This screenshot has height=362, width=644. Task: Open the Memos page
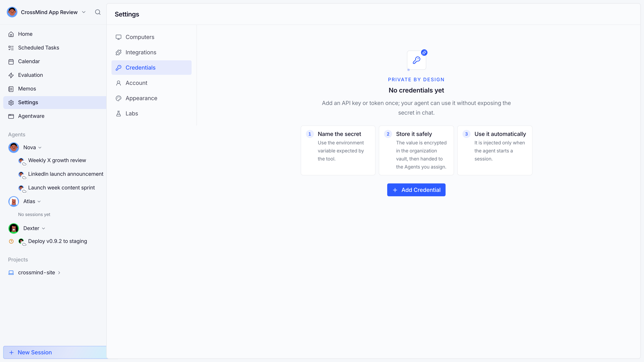(x=55, y=89)
